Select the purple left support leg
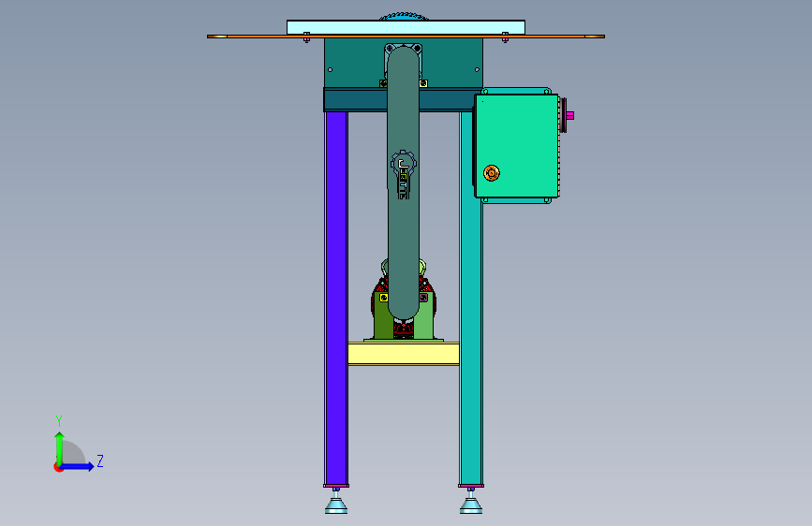The image size is (812, 526). [336, 298]
